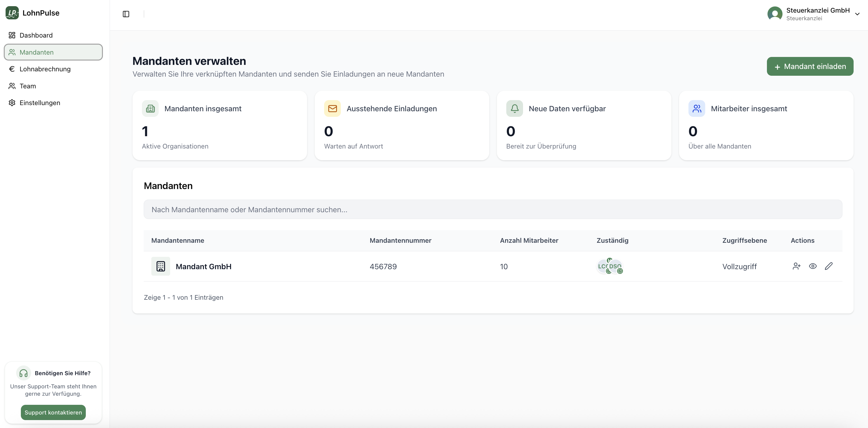Click the Support kontaktieren button
This screenshot has height=428, width=868.
pyautogui.click(x=53, y=412)
